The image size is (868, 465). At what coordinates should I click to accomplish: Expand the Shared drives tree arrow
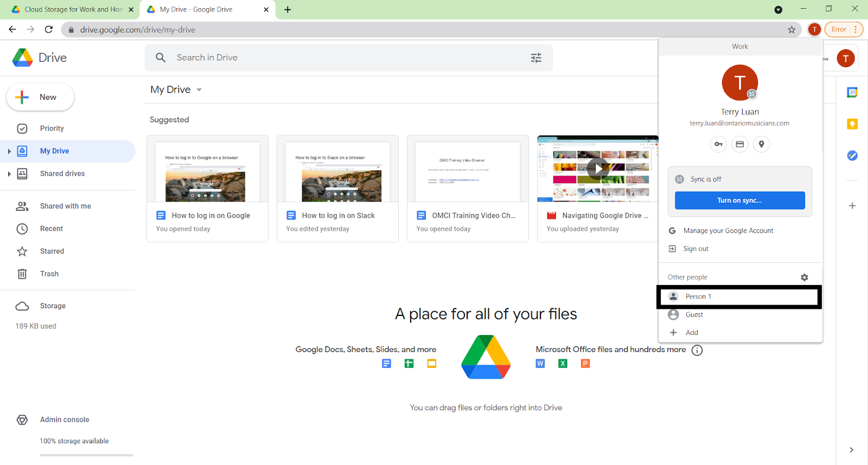click(x=9, y=174)
